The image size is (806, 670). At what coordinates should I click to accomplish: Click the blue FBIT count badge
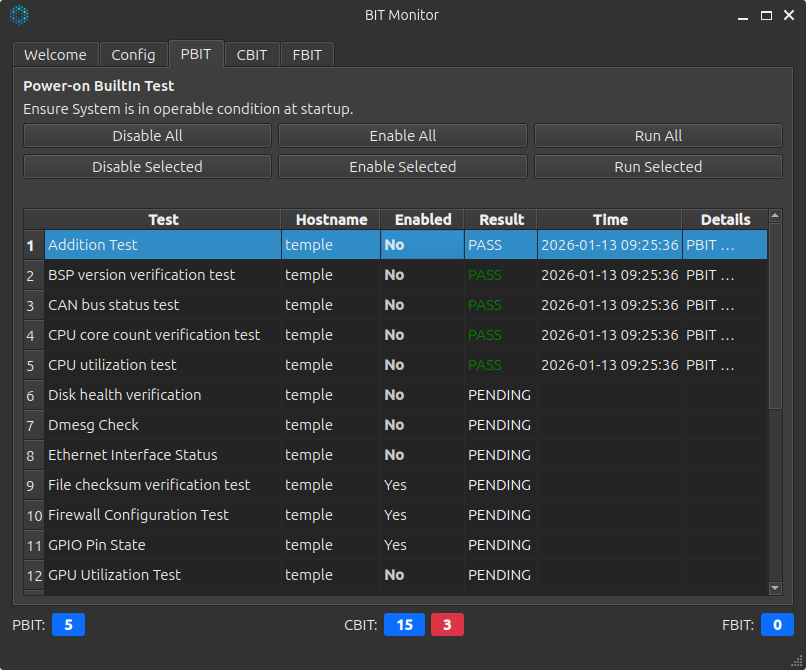tap(777, 625)
